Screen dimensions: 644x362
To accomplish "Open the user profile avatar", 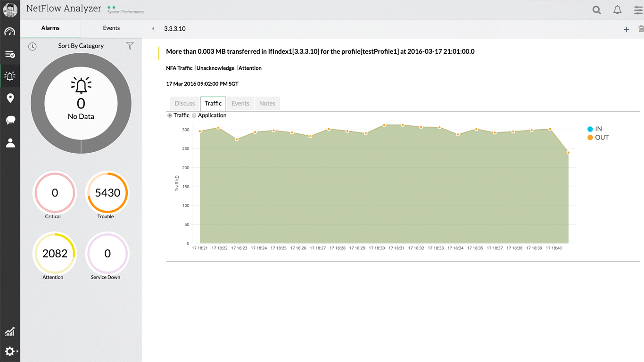I will [10, 10].
